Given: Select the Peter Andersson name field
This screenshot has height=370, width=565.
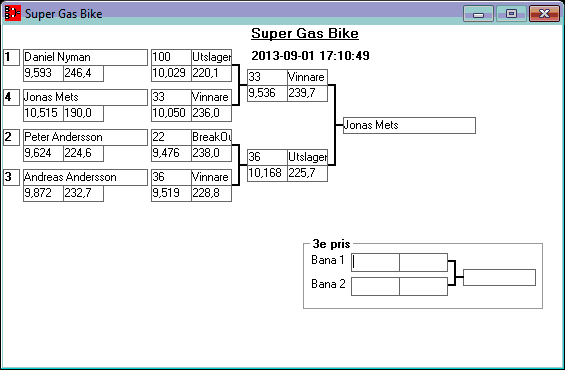Looking at the screenshot, I should click(85, 137).
